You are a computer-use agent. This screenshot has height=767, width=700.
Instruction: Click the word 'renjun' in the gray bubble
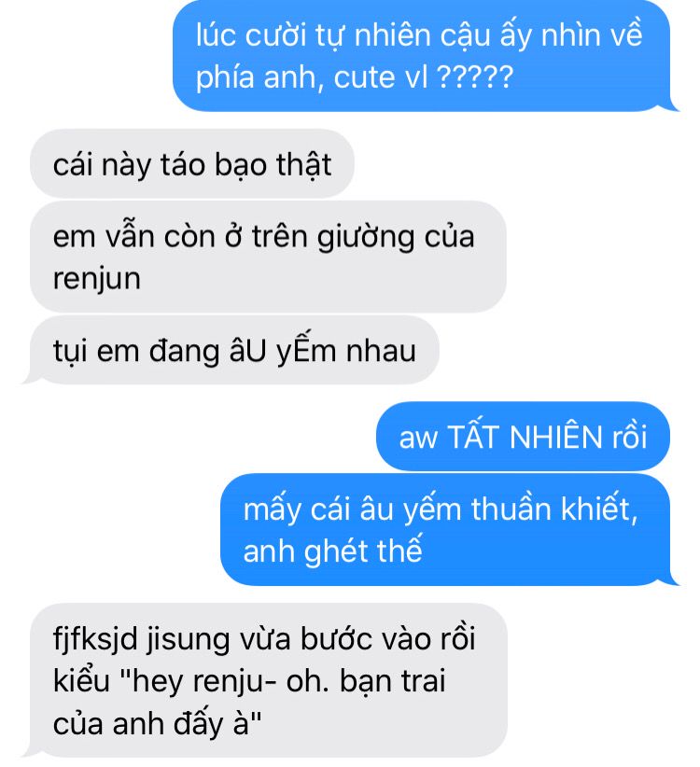97,279
